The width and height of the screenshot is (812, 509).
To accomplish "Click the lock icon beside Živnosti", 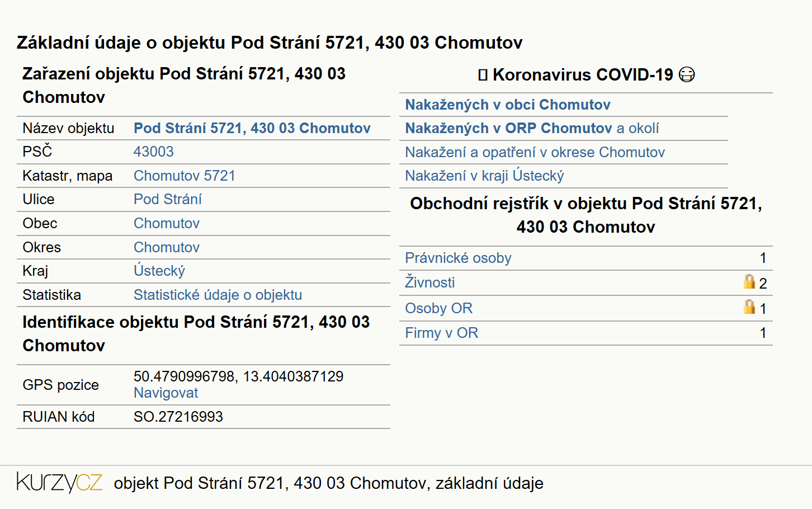I will click(x=749, y=281).
